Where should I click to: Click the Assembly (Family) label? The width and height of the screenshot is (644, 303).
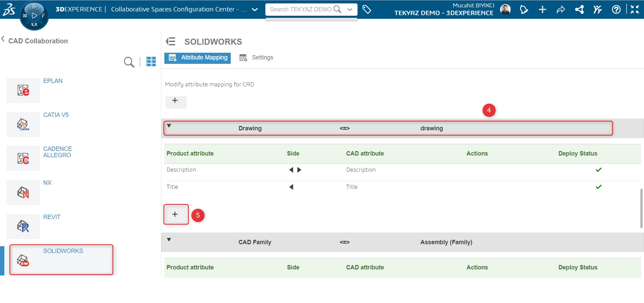446,242
